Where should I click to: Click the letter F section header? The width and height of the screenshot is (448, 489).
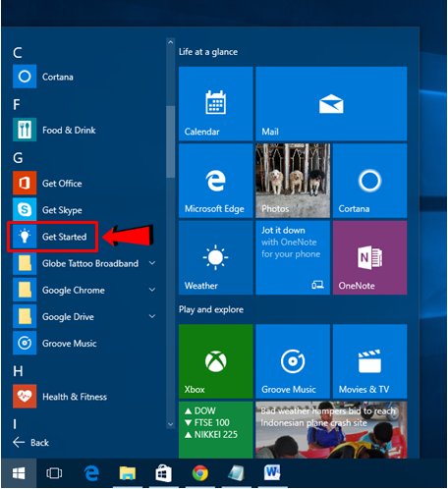pyautogui.click(x=17, y=105)
